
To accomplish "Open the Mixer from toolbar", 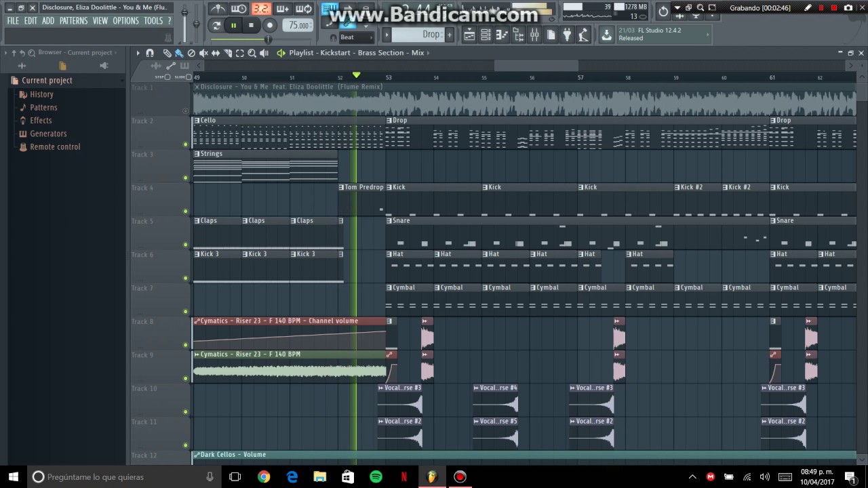I will [x=534, y=35].
